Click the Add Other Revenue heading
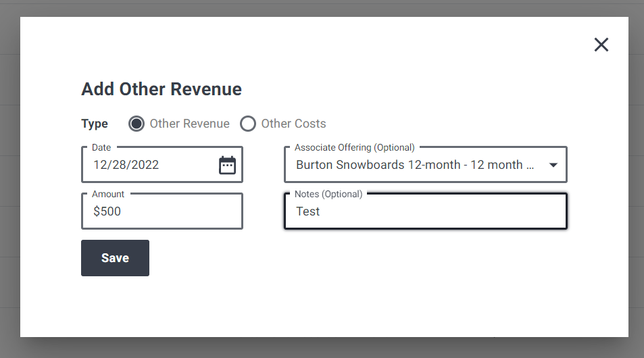 click(162, 89)
